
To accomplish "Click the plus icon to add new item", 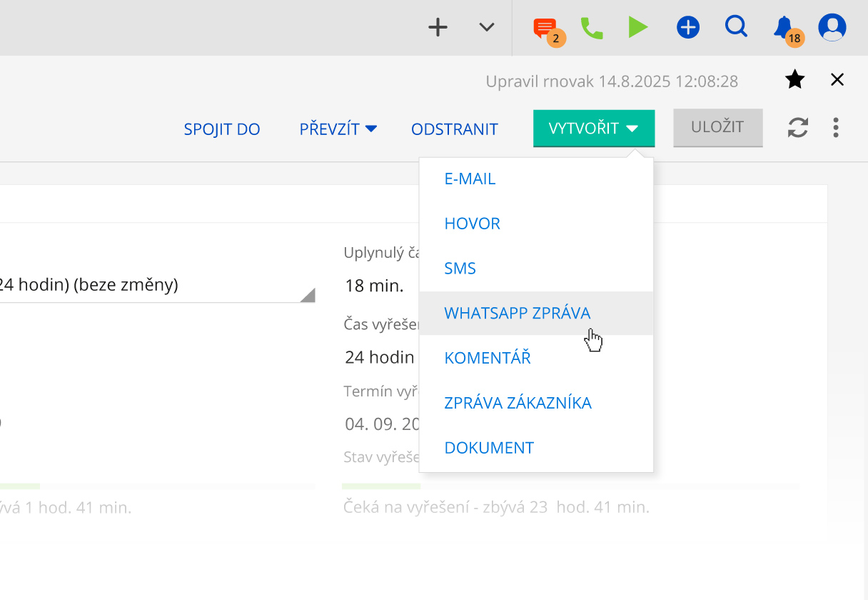I will [438, 28].
